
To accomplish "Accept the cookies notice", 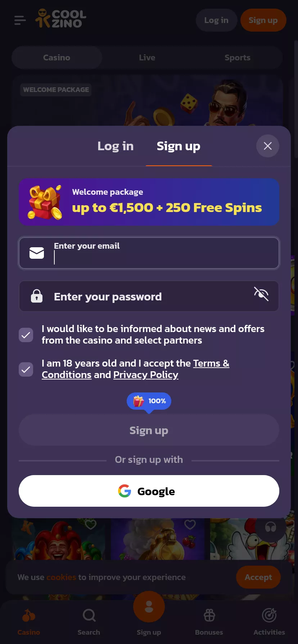I will pyautogui.click(x=258, y=577).
